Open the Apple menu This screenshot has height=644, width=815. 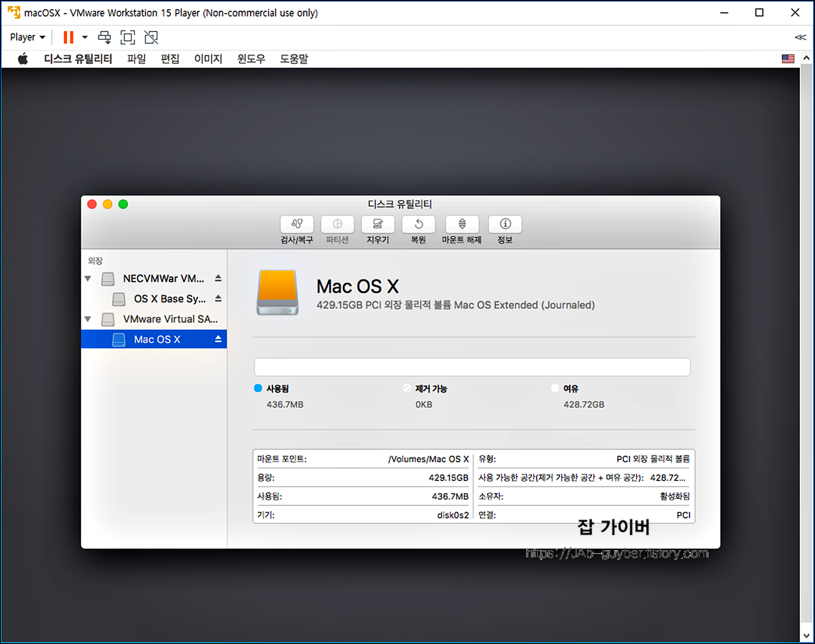pos(23,59)
